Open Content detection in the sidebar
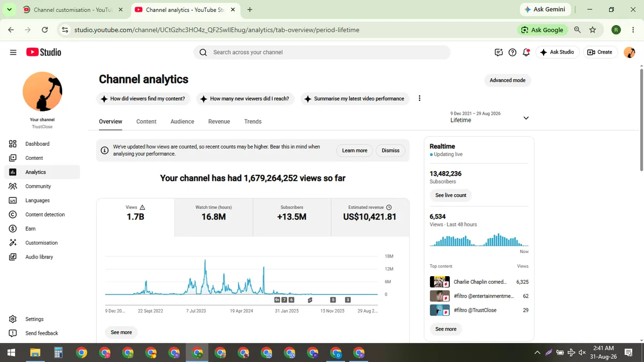 42,215
